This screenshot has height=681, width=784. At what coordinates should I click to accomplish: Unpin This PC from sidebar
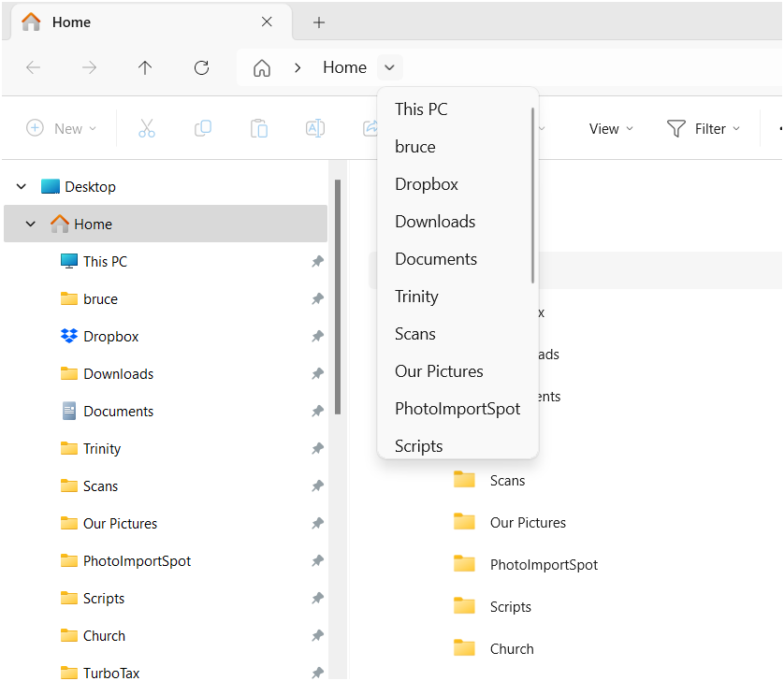(317, 261)
